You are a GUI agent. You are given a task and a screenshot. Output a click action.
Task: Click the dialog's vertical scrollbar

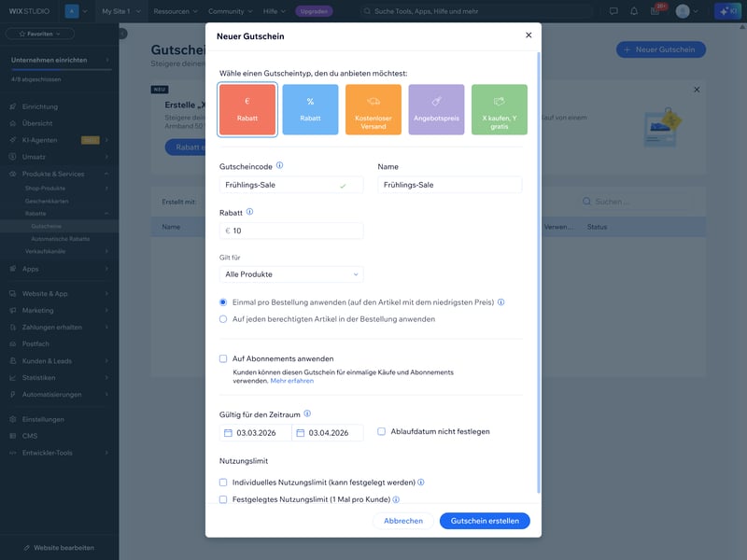tap(539, 273)
